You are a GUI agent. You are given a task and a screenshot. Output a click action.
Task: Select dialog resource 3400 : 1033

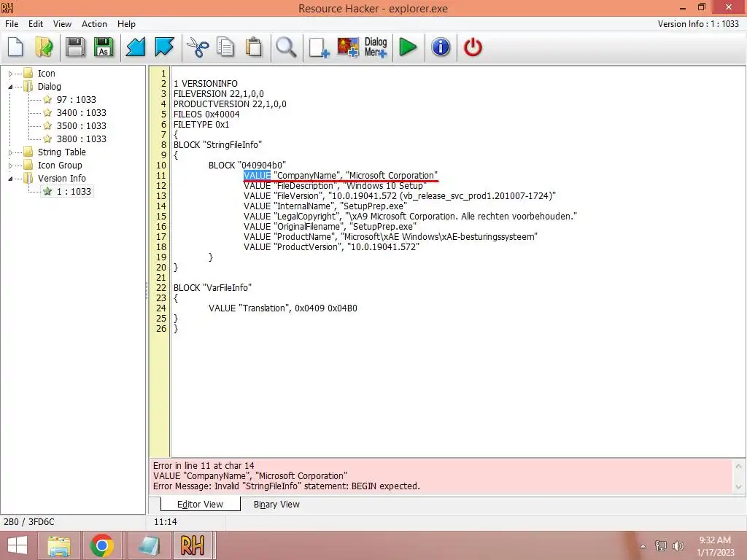82,113
